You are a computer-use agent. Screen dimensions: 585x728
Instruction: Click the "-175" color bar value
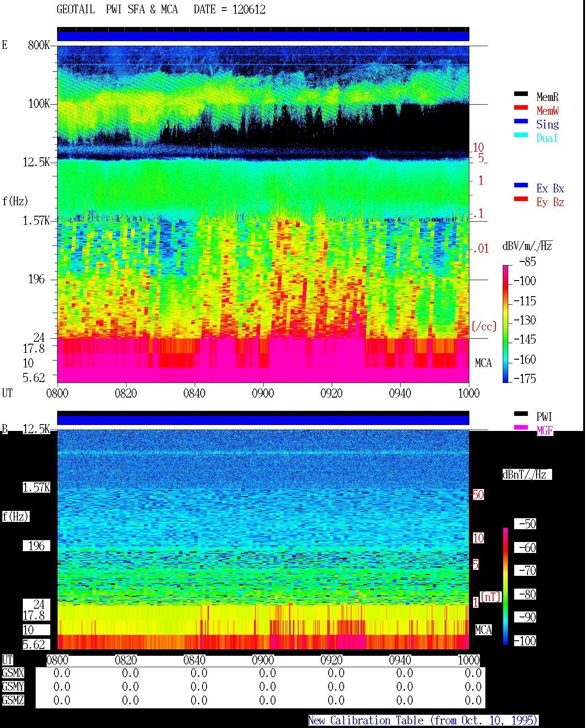[x=525, y=378]
